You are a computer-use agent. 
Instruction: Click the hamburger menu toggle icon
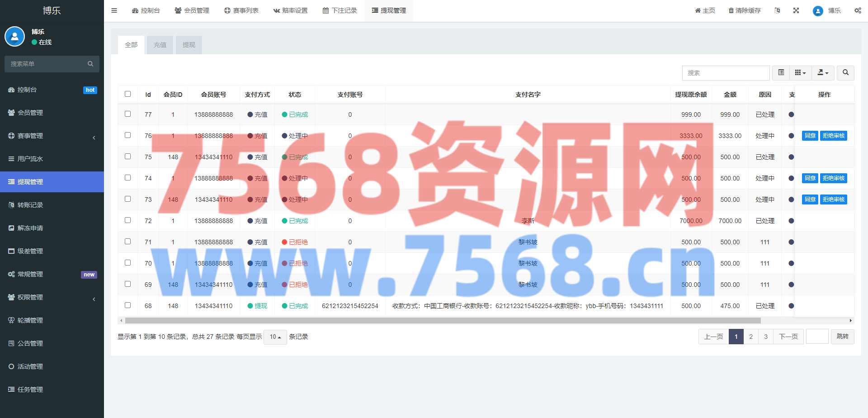pyautogui.click(x=114, y=10)
